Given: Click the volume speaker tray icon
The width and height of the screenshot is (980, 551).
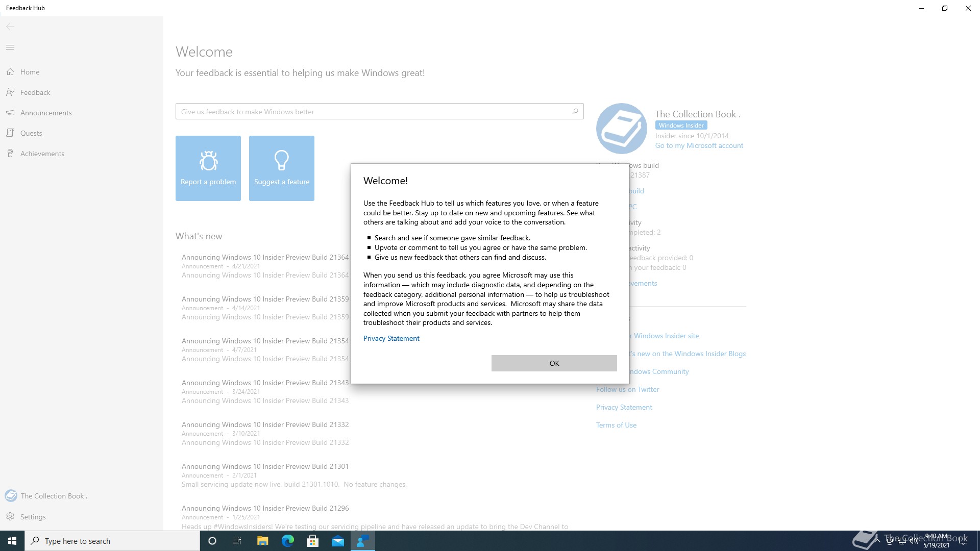Looking at the screenshot, I should pyautogui.click(x=914, y=541).
